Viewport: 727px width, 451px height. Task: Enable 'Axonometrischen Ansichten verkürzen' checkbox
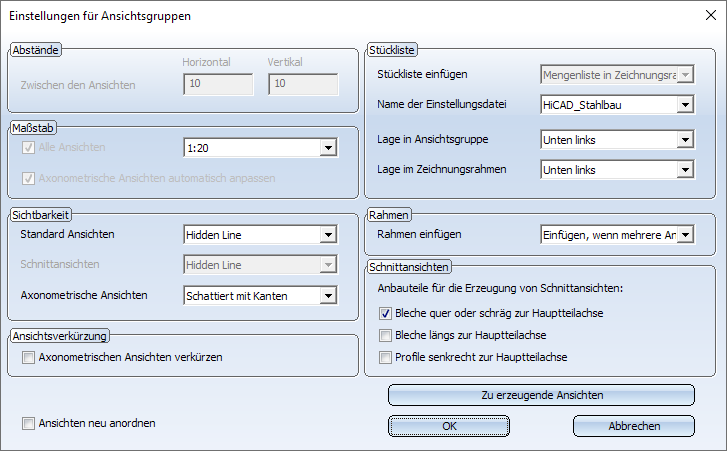pyautogui.click(x=29, y=357)
